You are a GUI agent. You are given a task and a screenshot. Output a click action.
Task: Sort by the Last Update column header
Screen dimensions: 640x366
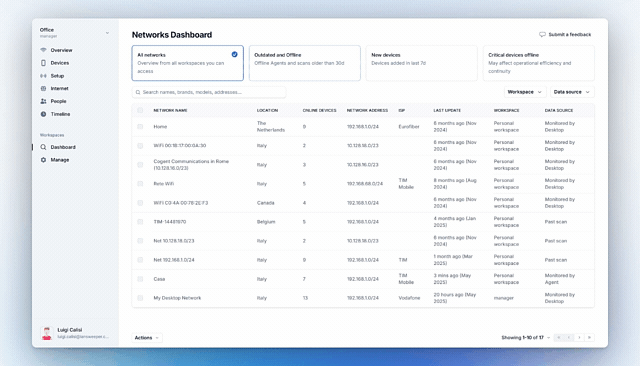point(447,111)
